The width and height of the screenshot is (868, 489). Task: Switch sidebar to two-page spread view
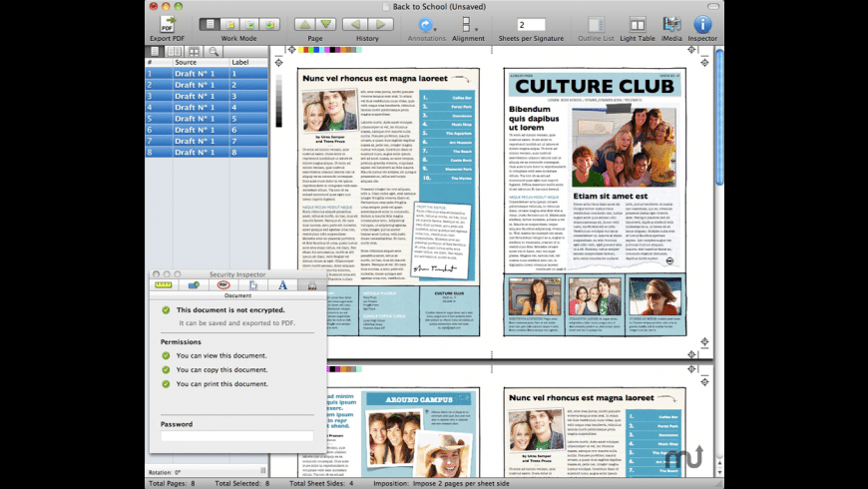175,52
